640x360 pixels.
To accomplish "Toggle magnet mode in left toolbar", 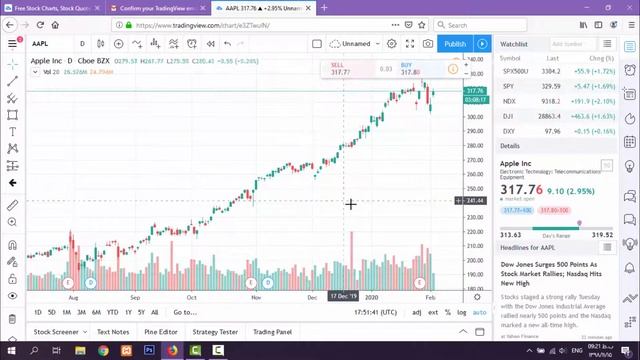I will pos(12,245).
